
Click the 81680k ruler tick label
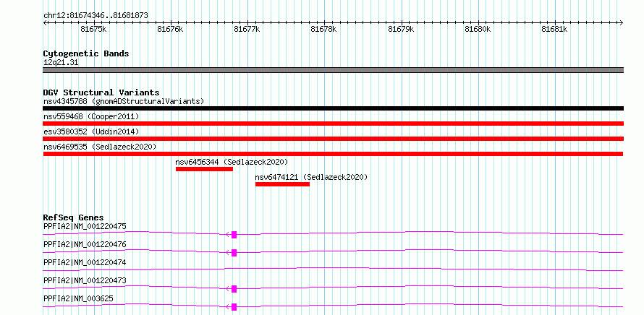[478, 29]
